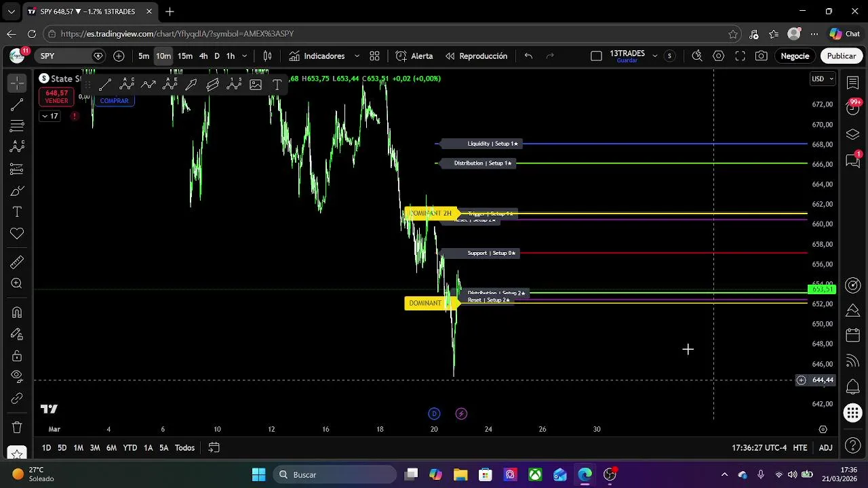Expand the 17 indicators legend collapse arrow

pos(50,116)
